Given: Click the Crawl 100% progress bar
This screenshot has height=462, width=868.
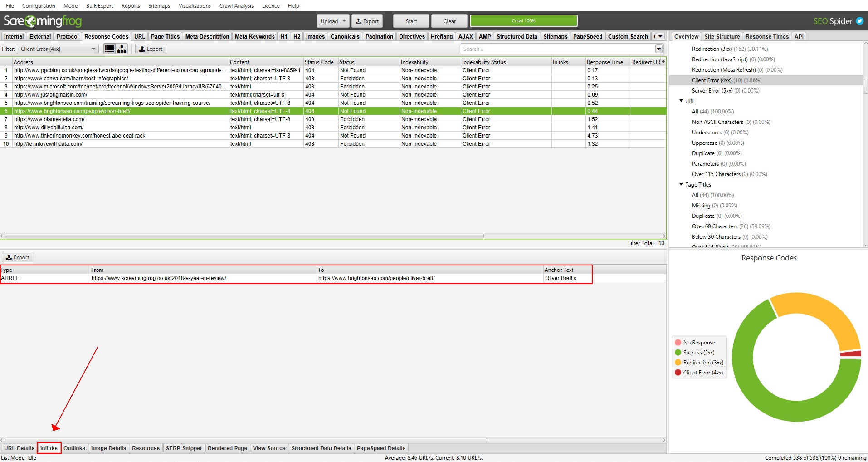Looking at the screenshot, I should pos(523,21).
